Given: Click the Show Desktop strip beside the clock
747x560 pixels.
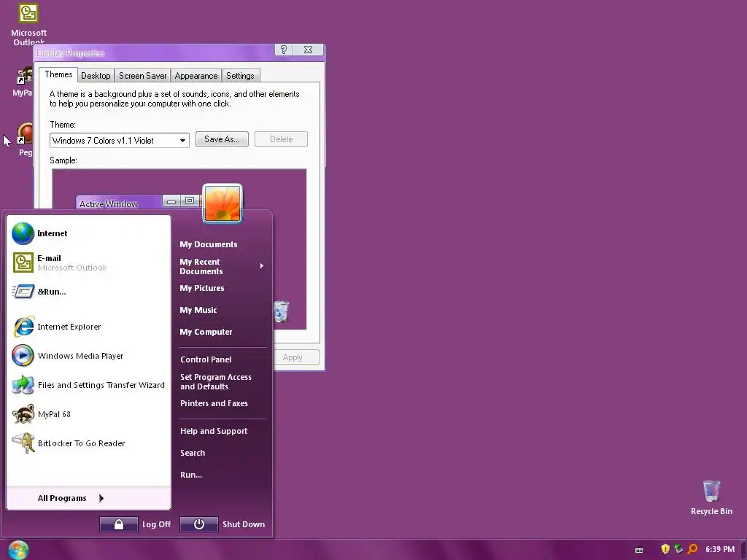Looking at the screenshot, I should click(743, 550).
